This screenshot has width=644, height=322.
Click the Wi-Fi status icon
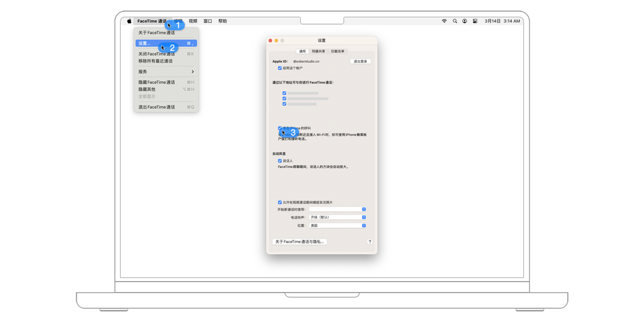click(x=444, y=21)
